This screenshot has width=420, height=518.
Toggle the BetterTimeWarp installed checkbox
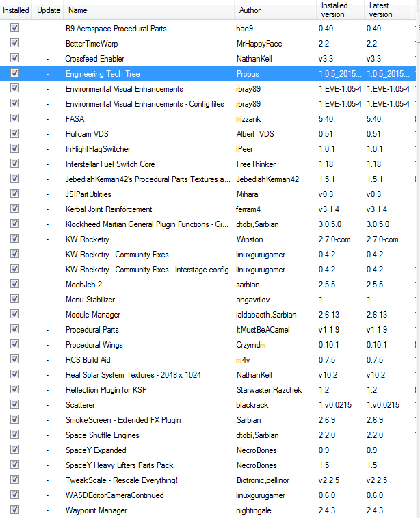pos(14,43)
